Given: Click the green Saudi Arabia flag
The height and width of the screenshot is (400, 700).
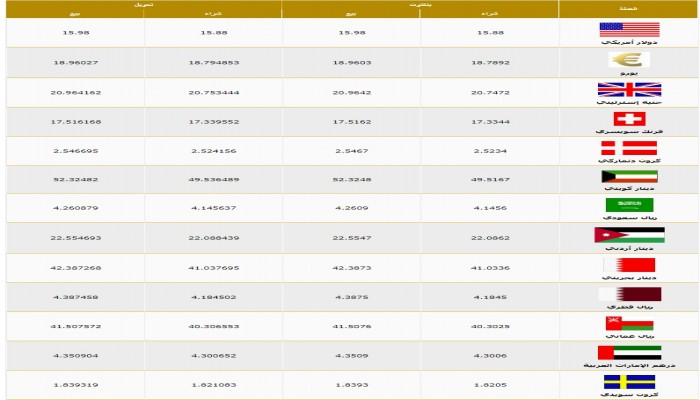Looking at the screenshot, I should click(629, 205).
